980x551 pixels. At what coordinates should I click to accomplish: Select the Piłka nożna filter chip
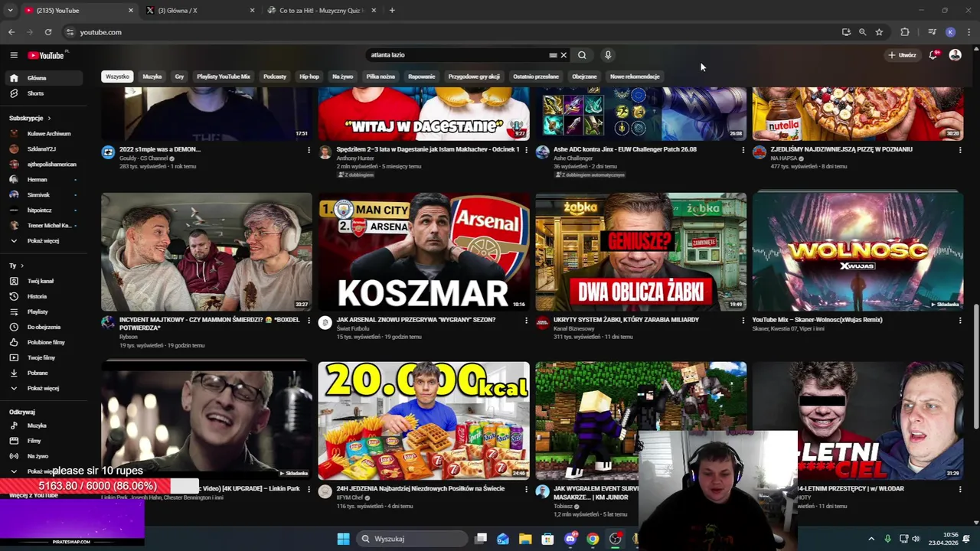point(381,77)
